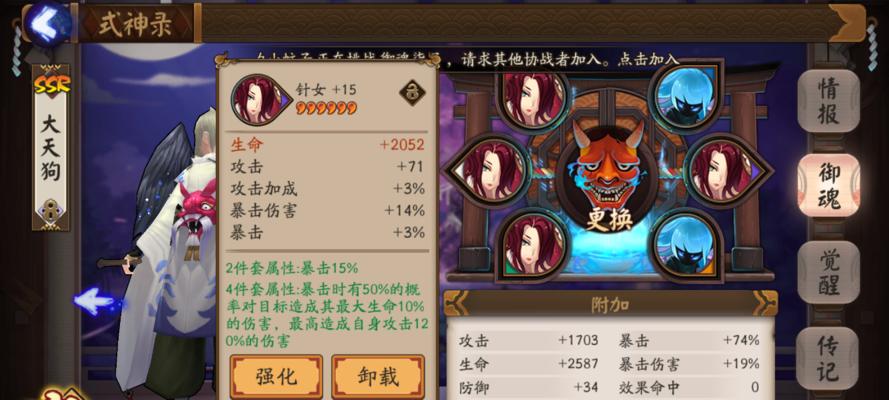Open the 情报 tab

[828, 101]
